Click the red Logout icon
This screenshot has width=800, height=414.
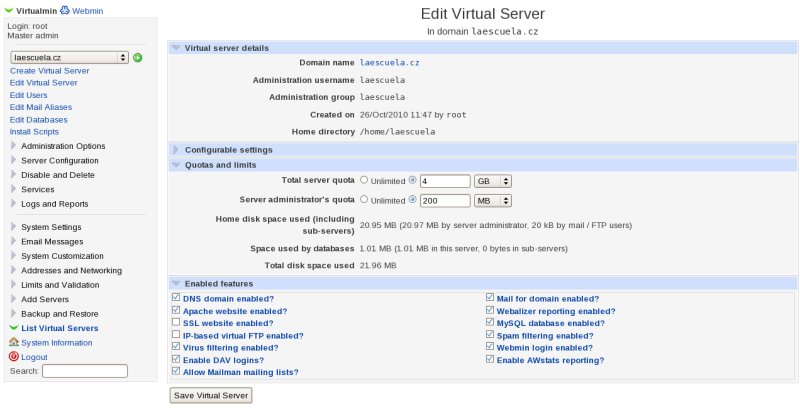point(13,357)
